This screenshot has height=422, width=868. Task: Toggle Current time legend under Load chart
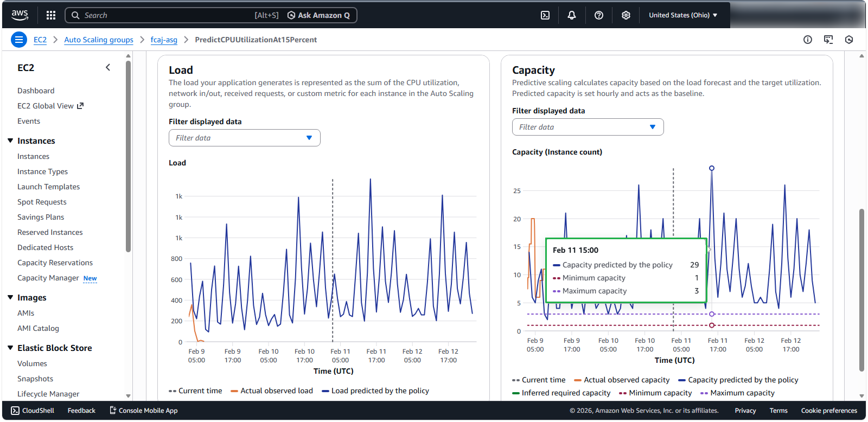[x=195, y=391]
